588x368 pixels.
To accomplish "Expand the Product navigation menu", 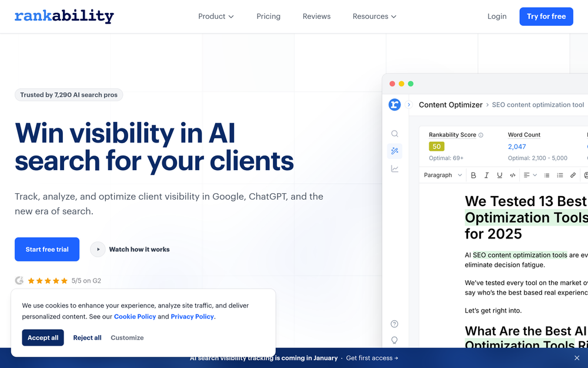I will point(216,16).
